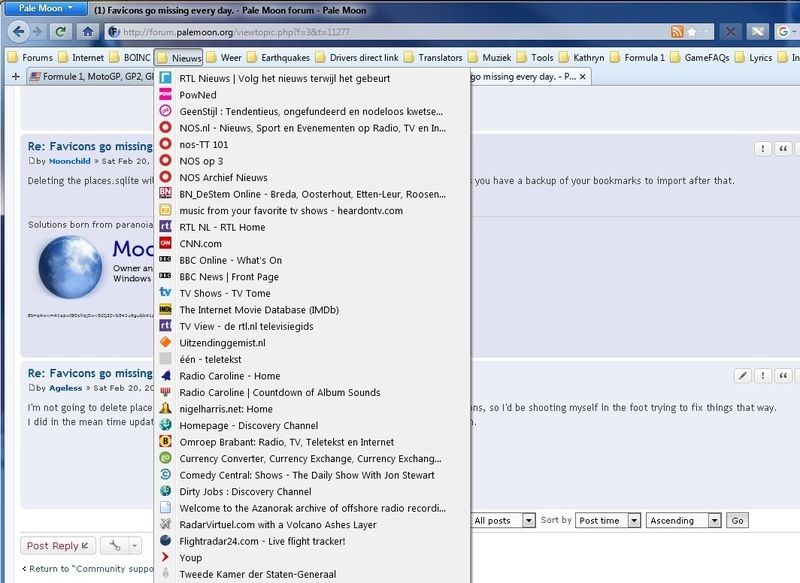
Task: Report Ageless's post with exclamation icon
Action: [763, 376]
